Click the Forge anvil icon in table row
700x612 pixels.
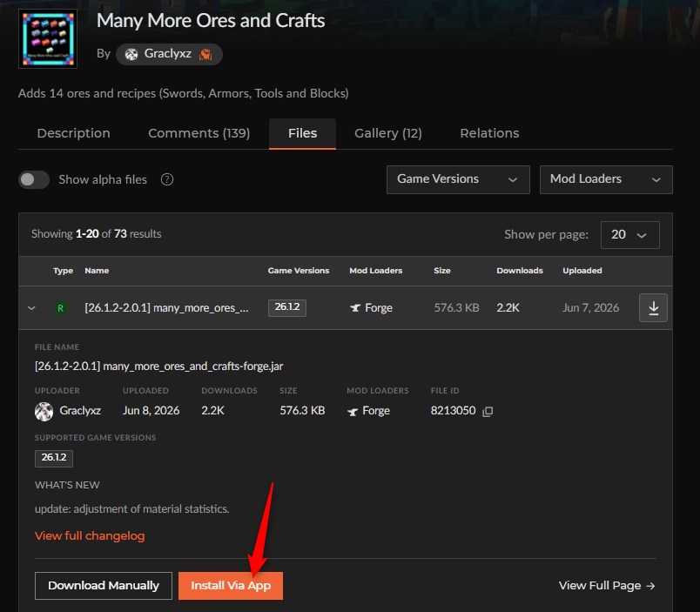(x=355, y=308)
